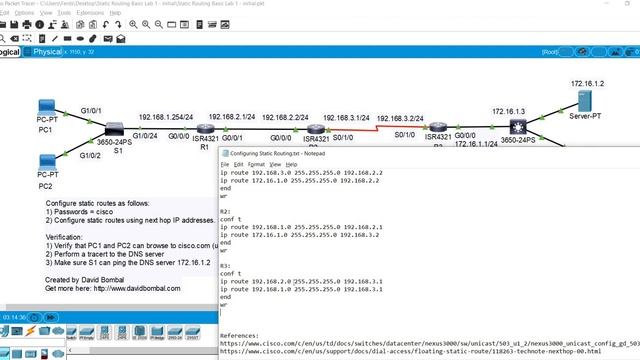Viewport: 640px width, 360px height.
Task: Click the Power Cycle Devices button
Action: [35, 317]
